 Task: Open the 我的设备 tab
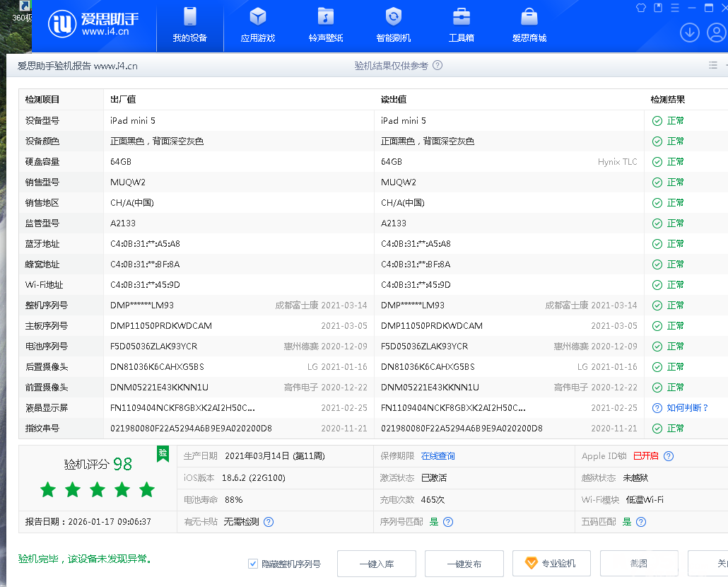(189, 25)
